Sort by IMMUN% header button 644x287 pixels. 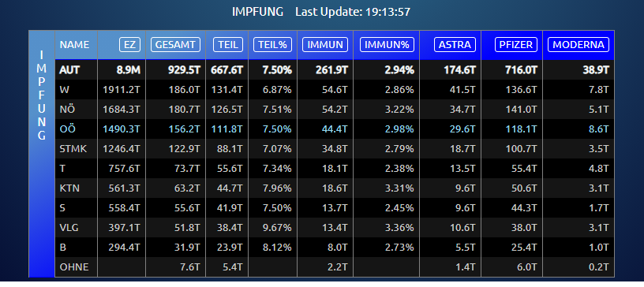click(387, 45)
